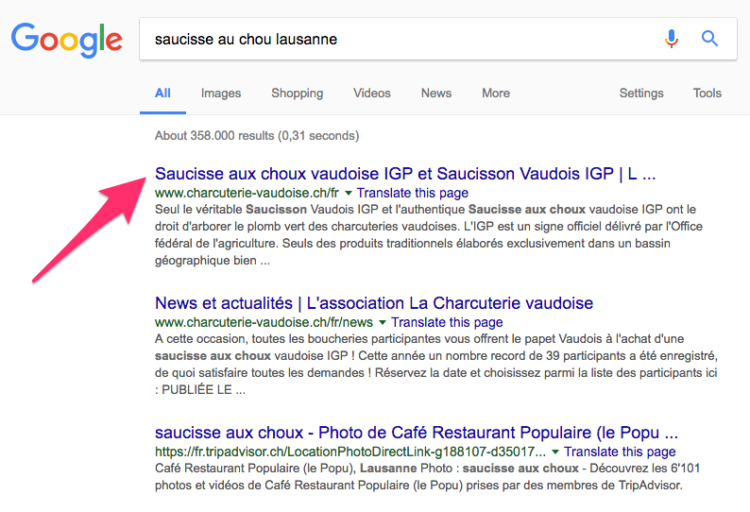Click the charcuterie-vaudoise.ch/fr URL
Screen dimensions: 750x512
point(247,193)
